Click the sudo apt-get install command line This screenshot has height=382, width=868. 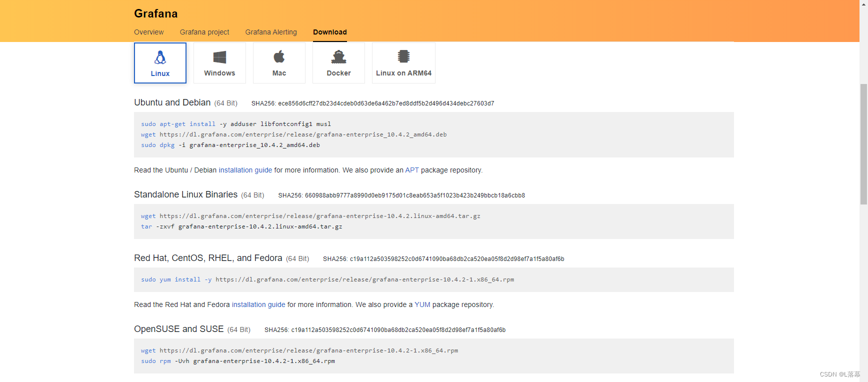pos(236,124)
